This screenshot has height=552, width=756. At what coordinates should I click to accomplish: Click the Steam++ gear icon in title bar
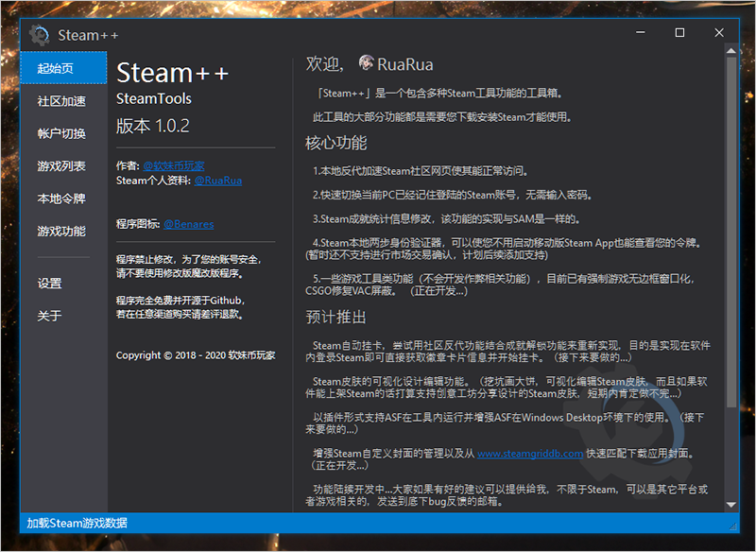click(x=39, y=34)
